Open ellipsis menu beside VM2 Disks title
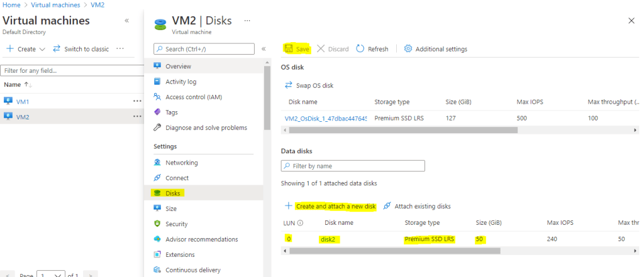This screenshot has width=644, height=277. [x=247, y=20]
